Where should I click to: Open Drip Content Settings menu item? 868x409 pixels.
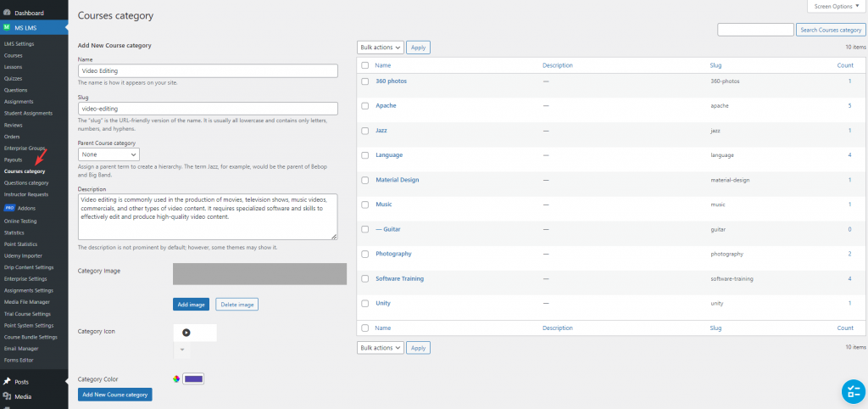click(x=29, y=267)
